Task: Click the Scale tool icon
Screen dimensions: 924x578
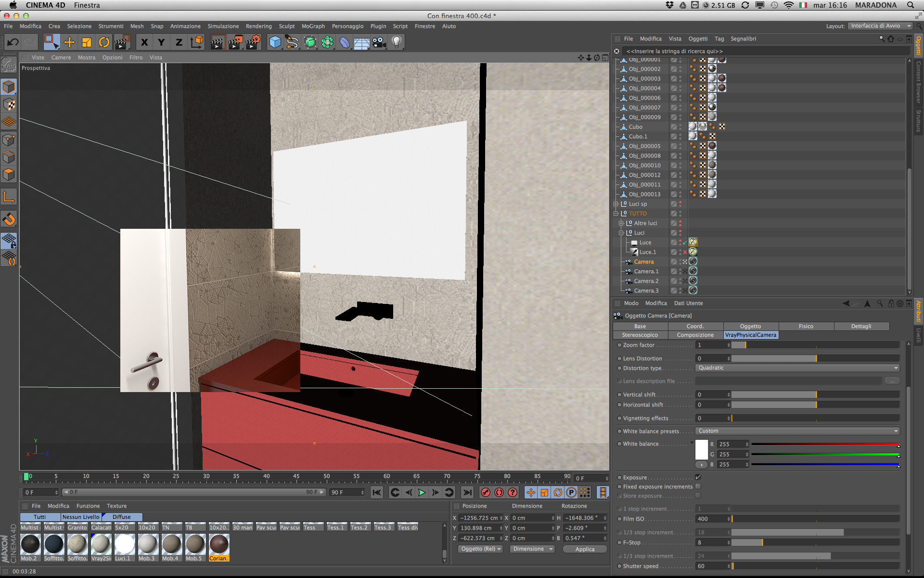Action: click(x=87, y=42)
